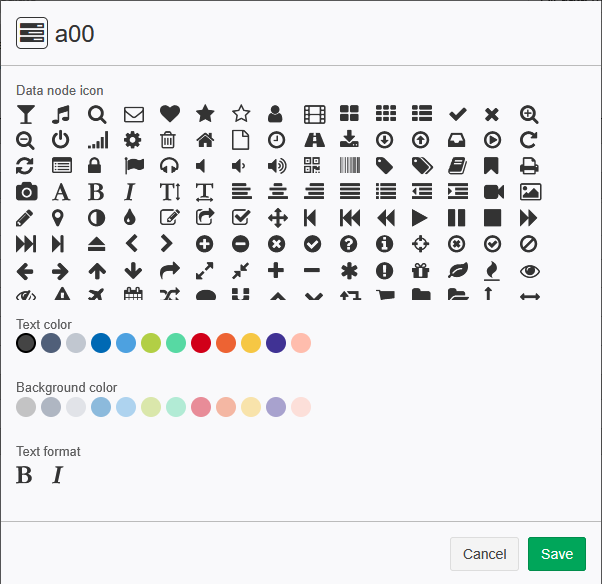Pick the bookmark ribbon icon

point(491,166)
